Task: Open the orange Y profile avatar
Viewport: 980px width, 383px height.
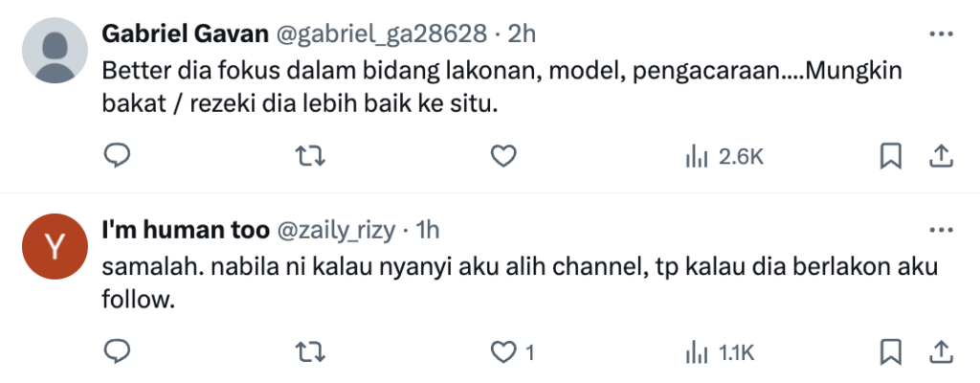Action: [55, 247]
